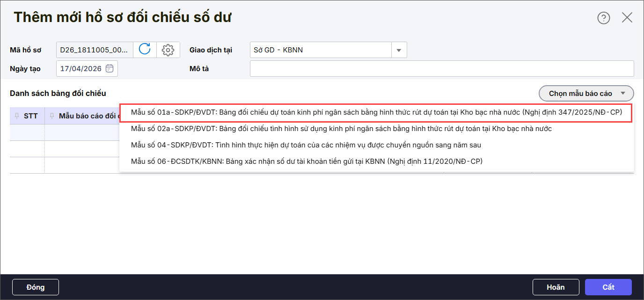644x300 pixels.
Task: Choose Mẫu số 02a-SDKP/ĐVDT from list
Action: coord(341,129)
